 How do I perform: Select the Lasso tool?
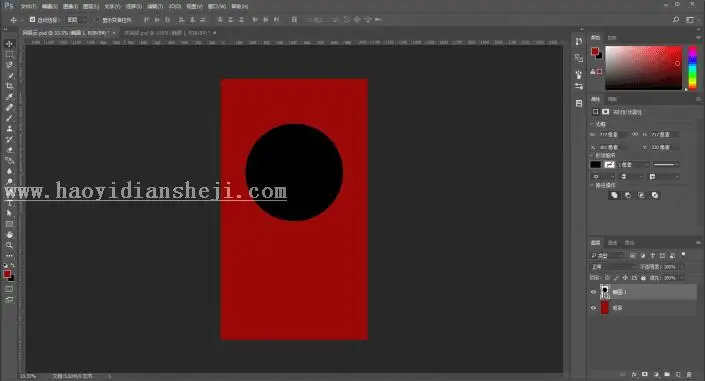click(x=9, y=65)
